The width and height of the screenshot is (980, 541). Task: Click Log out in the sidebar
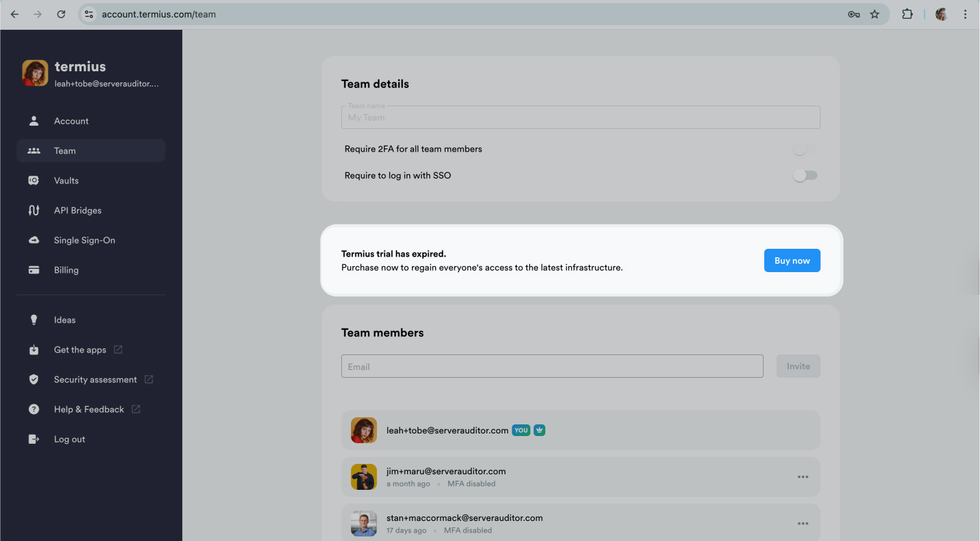(91, 439)
